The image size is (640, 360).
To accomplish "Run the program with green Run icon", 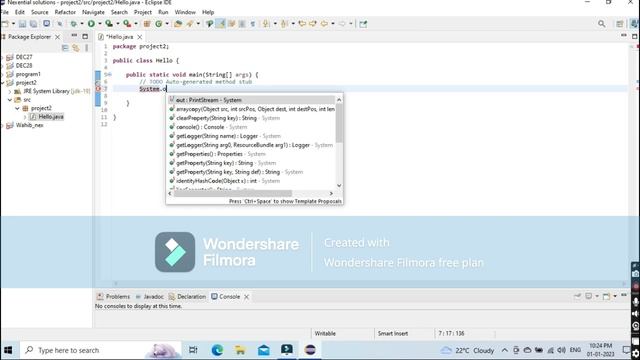I will point(91,24).
